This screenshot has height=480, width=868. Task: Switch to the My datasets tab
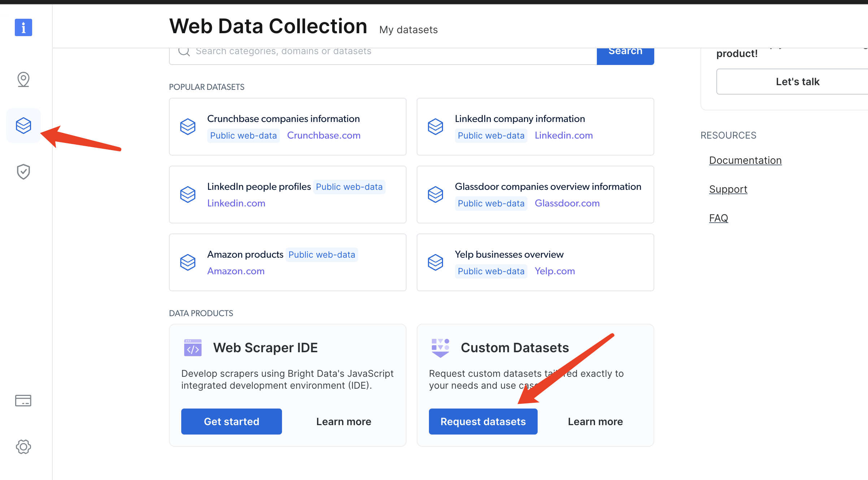point(408,30)
